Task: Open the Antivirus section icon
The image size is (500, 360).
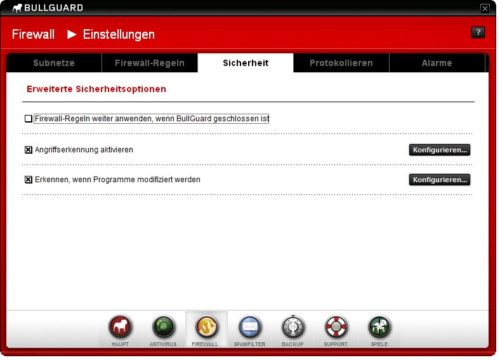Action: click(163, 327)
